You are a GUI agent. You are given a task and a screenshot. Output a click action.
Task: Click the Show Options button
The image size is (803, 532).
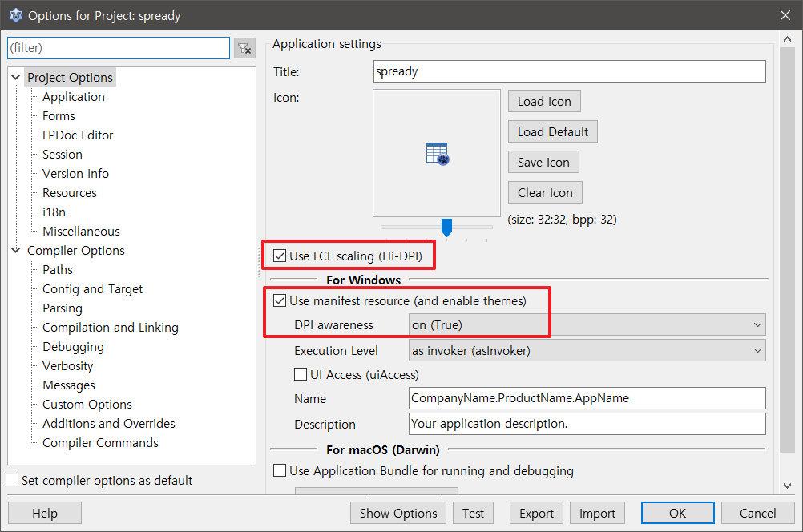398,513
